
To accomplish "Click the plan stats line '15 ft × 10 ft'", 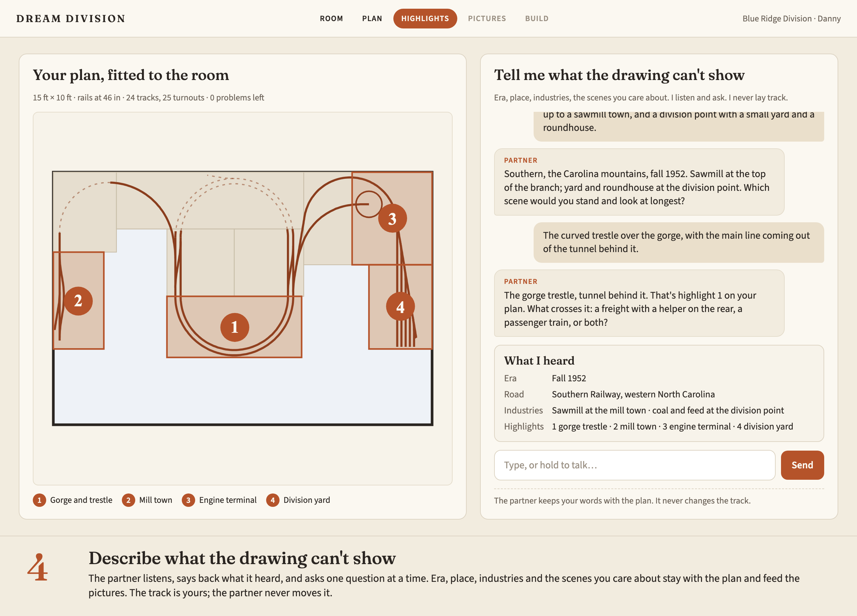I will pyautogui.click(x=148, y=97).
